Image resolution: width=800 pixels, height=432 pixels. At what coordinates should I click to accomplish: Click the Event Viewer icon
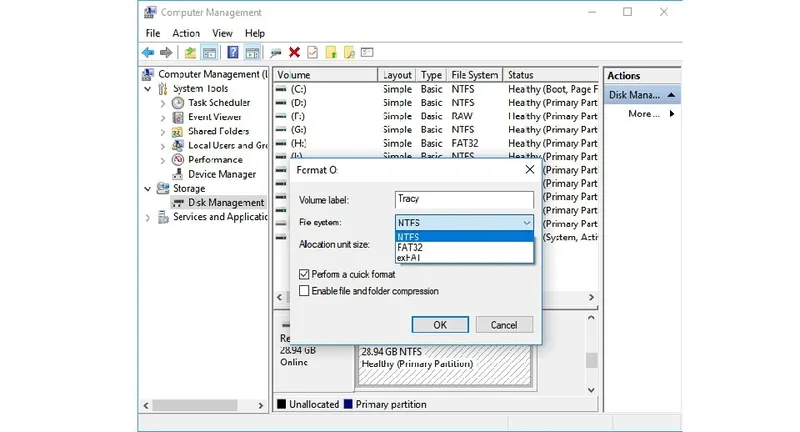pyautogui.click(x=178, y=117)
